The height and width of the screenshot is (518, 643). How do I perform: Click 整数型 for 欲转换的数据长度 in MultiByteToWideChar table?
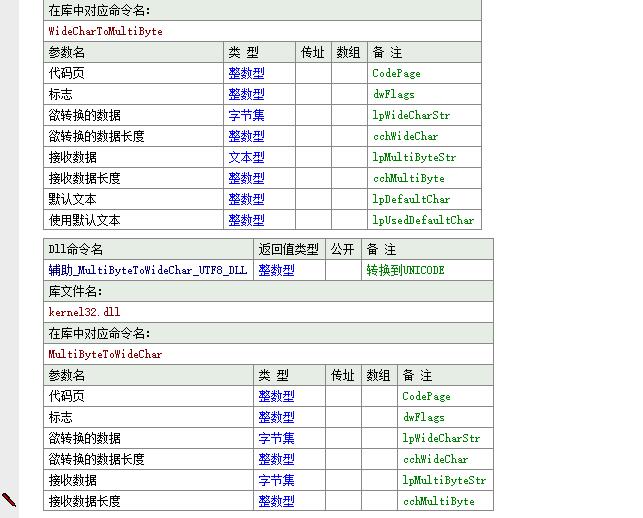point(276,459)
